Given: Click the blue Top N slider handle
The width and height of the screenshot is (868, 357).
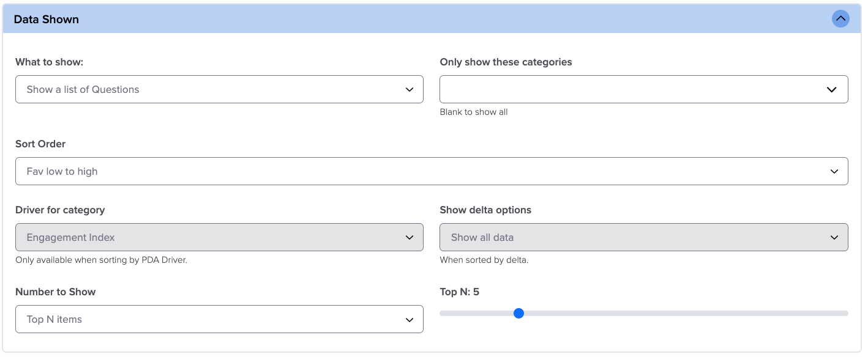Looking at the screenshot, I should [518, 314].
